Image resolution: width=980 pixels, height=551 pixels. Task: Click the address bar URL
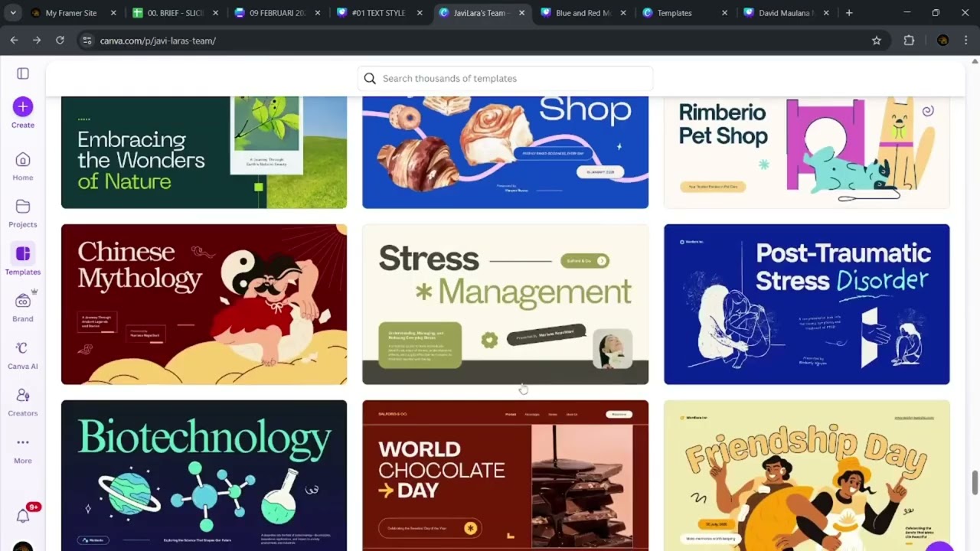(x=158, y=41)
